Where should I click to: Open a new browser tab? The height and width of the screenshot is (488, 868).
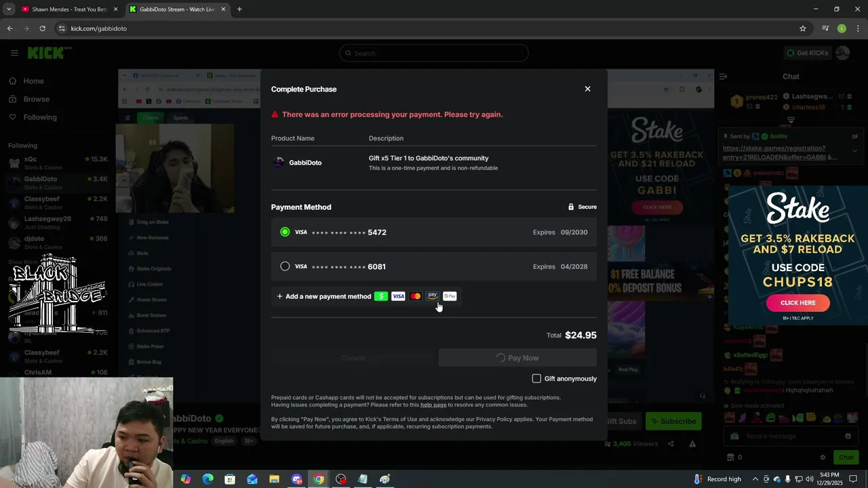tap(239, 9)
